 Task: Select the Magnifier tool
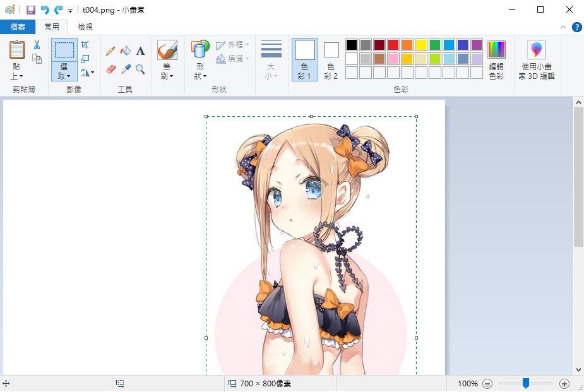coord(140,69)
